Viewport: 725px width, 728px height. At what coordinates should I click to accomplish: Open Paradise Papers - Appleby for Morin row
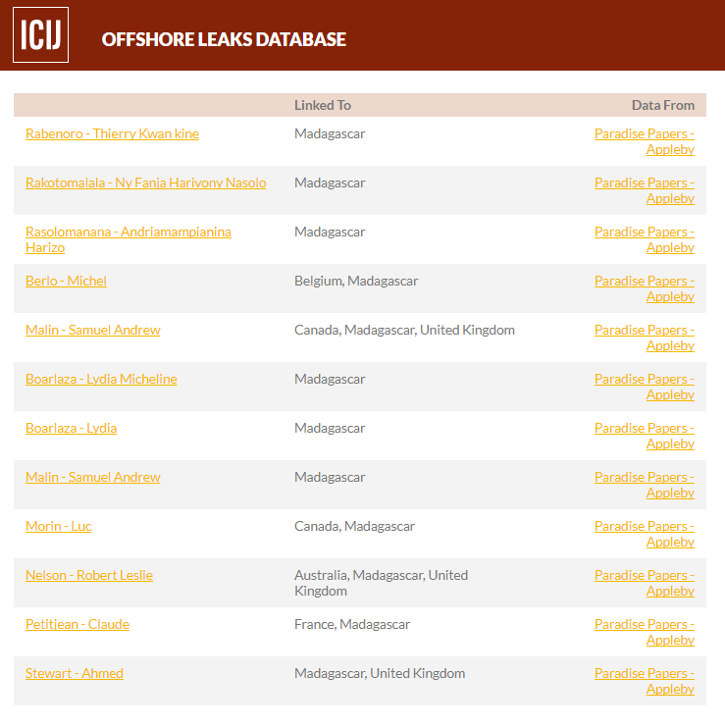click(645, 534)
